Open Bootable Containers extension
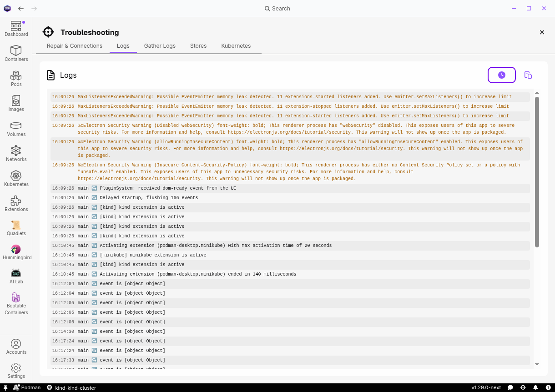The image size is (555, 392). (16, 303)
